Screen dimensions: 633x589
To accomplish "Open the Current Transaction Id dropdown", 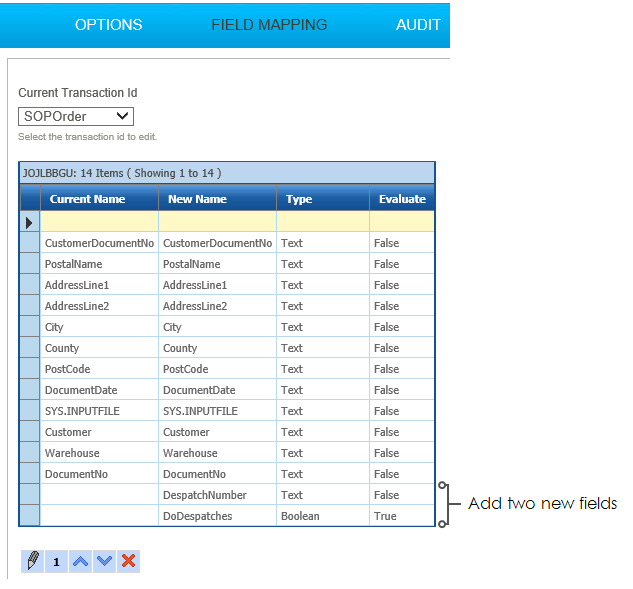I will [76, 117].
